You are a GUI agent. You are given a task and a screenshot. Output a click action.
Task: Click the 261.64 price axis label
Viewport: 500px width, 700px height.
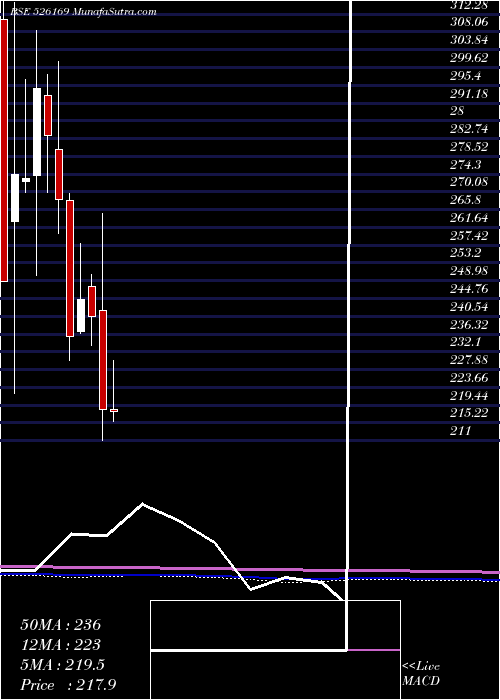(470, 218)
